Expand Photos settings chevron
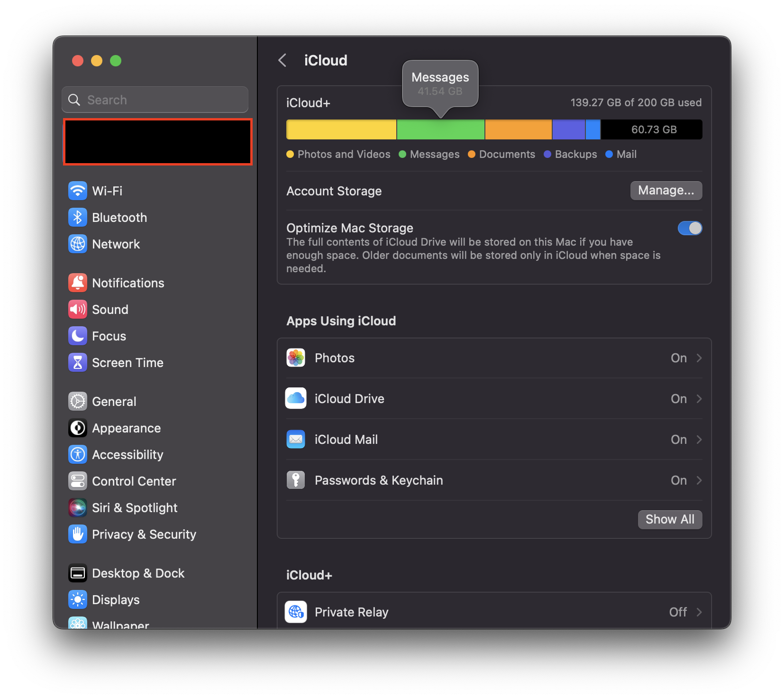 [699, 358]
